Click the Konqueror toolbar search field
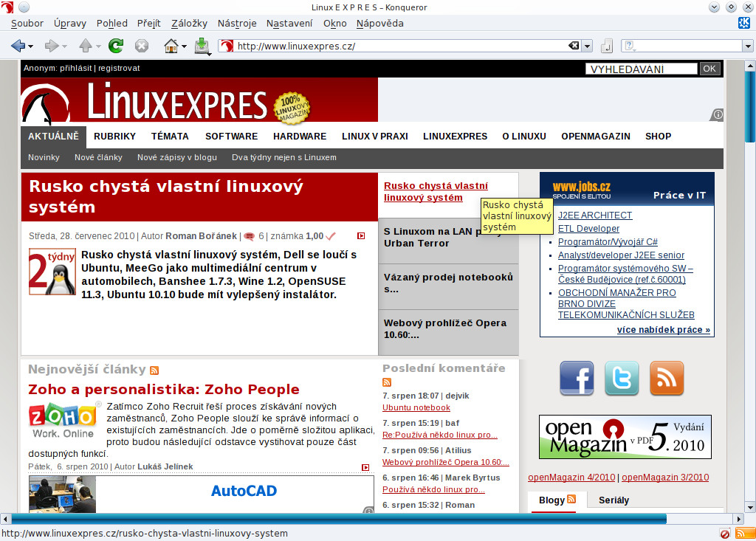This screenshot has width=756, height=541. pyautogui.click(x=687, y=46)
